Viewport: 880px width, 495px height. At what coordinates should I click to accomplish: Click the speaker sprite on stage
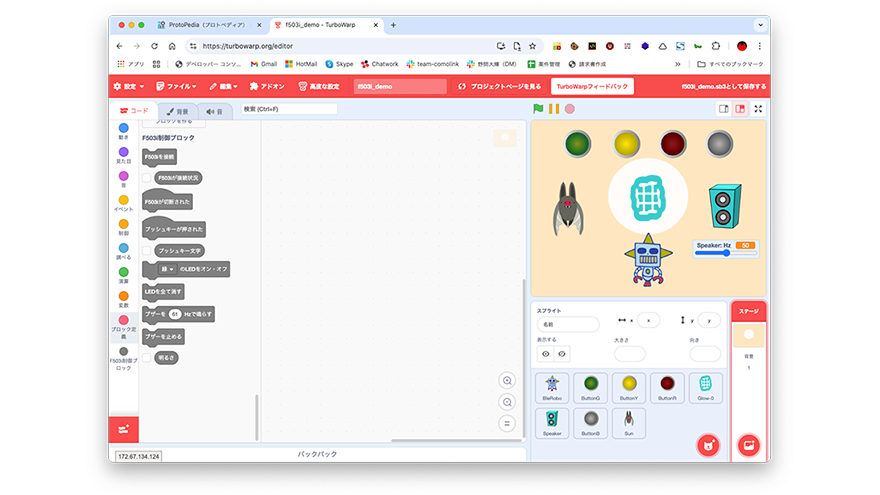pyautogui.click(x=725, y=206)
